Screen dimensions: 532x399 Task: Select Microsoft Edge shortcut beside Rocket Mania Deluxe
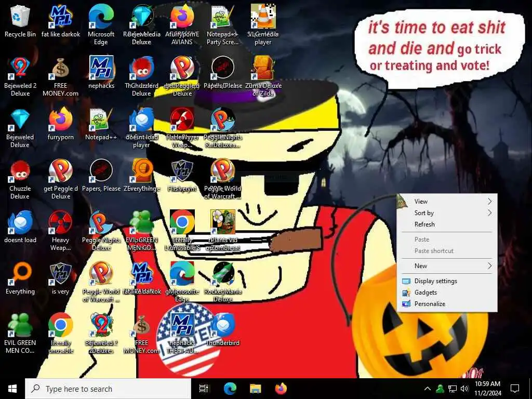coord(182,282)
